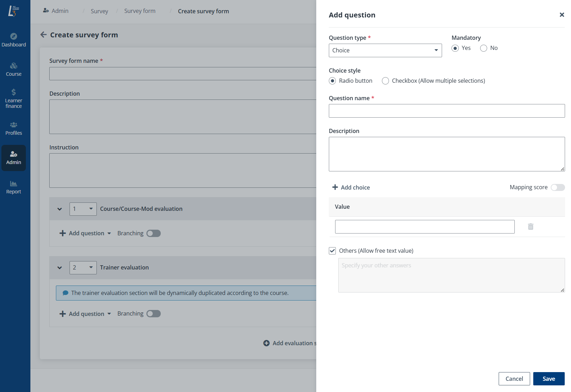
Task: Navigate to Survey via breadcrumb
Action: (x=99, y=11)
